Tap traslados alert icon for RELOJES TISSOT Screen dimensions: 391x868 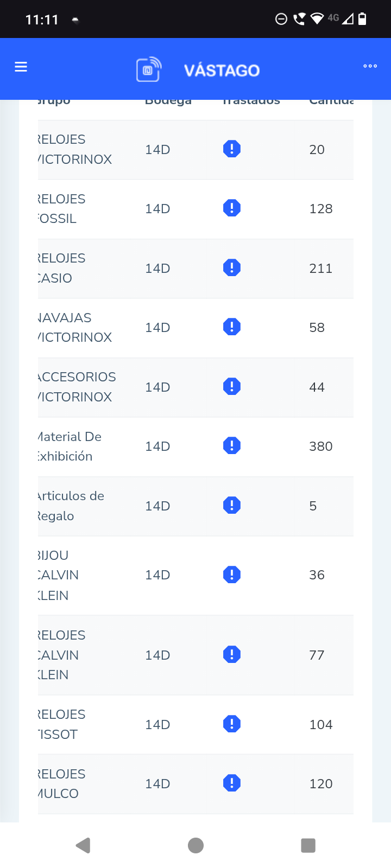tap(232, 724)
